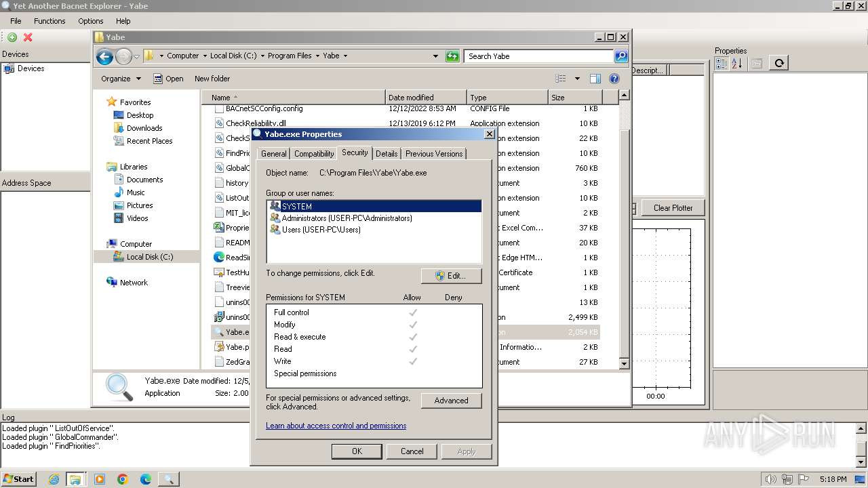Open the Help menu
The width and height of the screenshot is (868, 488).
pos(123,21)
